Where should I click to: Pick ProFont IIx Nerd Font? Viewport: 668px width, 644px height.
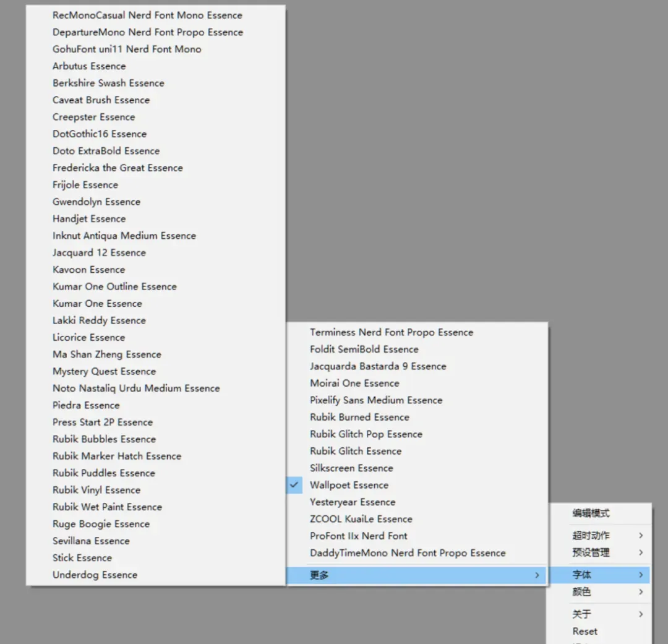417,536
